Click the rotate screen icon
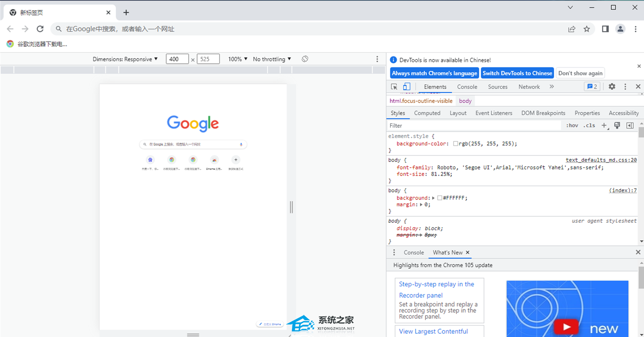644x337 pixels. point(305,59)
